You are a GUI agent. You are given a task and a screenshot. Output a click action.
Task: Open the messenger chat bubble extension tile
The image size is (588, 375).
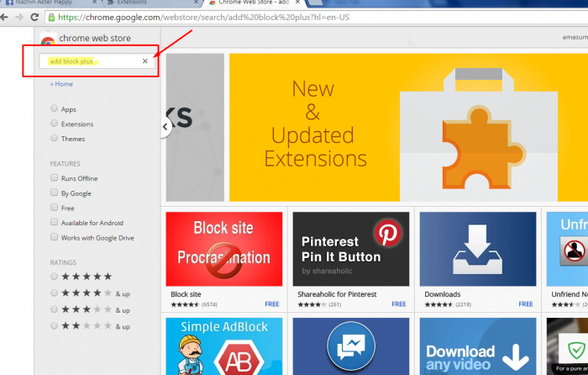click(x=350, y=346)
